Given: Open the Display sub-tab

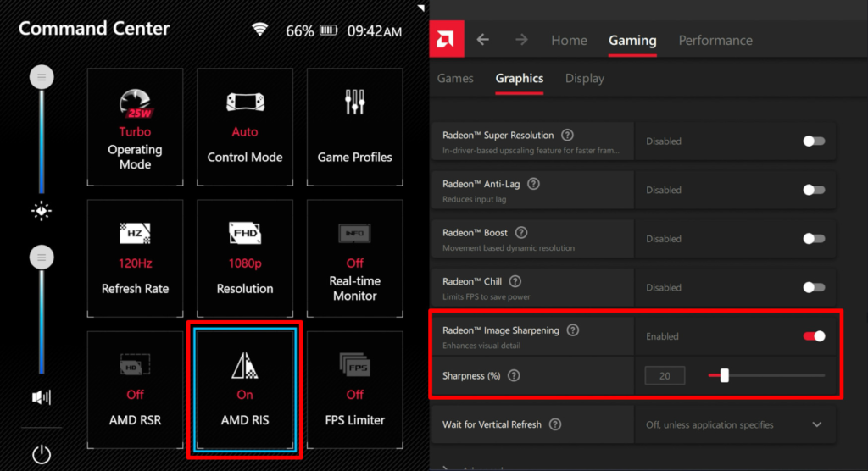Looking at the screenshot, I should click(x=585, y=78).
